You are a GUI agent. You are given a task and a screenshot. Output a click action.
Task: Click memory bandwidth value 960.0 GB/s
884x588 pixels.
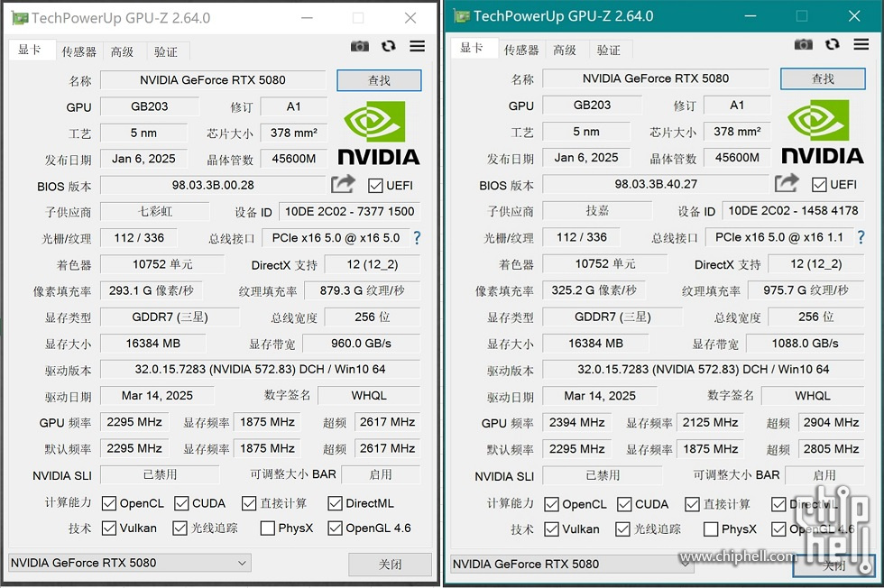click(x=362, y=344)
